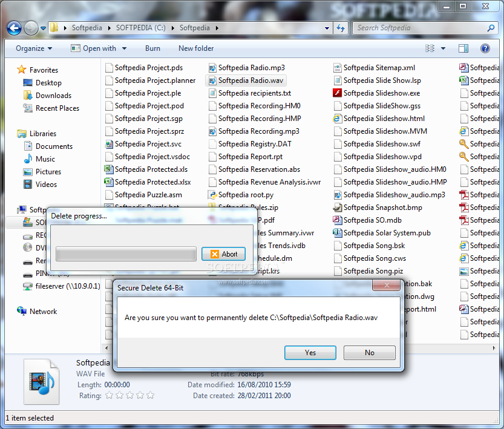The image size is (504, 429).
Task: Select Softpedia Radio.wav file
Action: pos(246,80)
